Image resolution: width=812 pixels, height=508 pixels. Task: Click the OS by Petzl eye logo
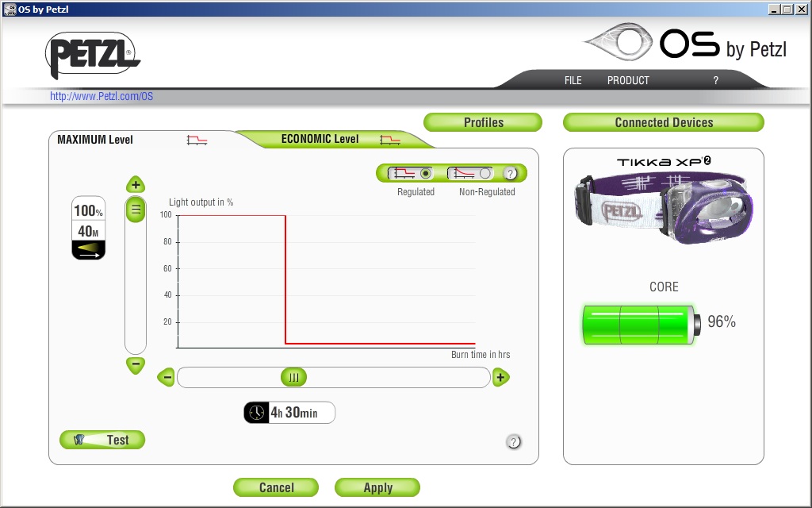[619, 41]
